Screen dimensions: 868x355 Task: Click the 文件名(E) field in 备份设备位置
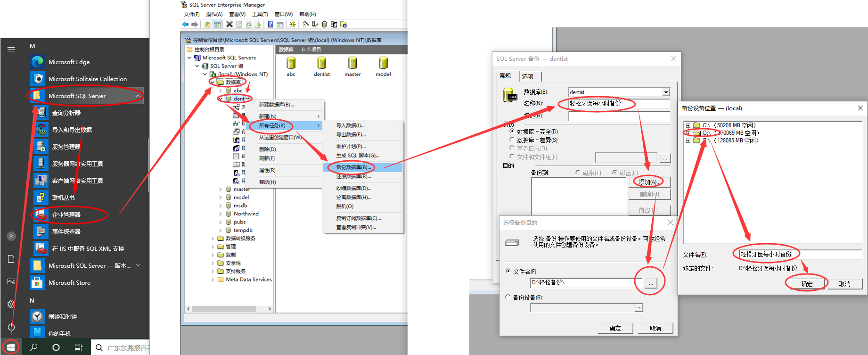click(x=800, y=254)
